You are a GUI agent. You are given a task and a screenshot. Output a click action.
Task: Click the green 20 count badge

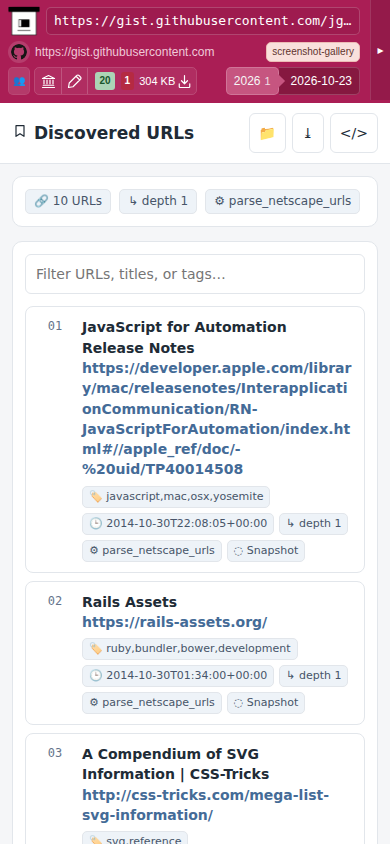click(x=105, y=81)
